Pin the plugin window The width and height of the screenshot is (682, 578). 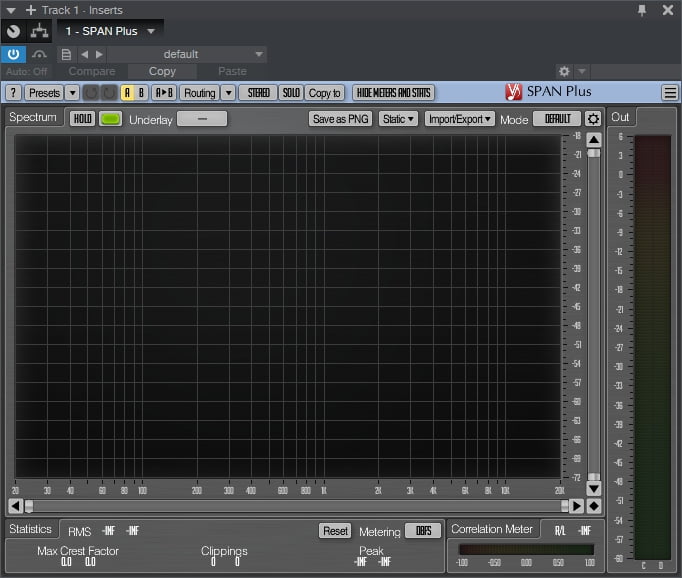(x=642, y=10)
